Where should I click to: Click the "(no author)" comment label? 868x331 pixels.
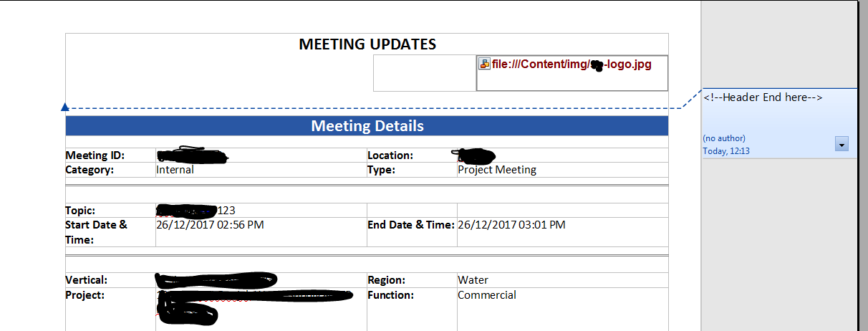coord(724,138)
